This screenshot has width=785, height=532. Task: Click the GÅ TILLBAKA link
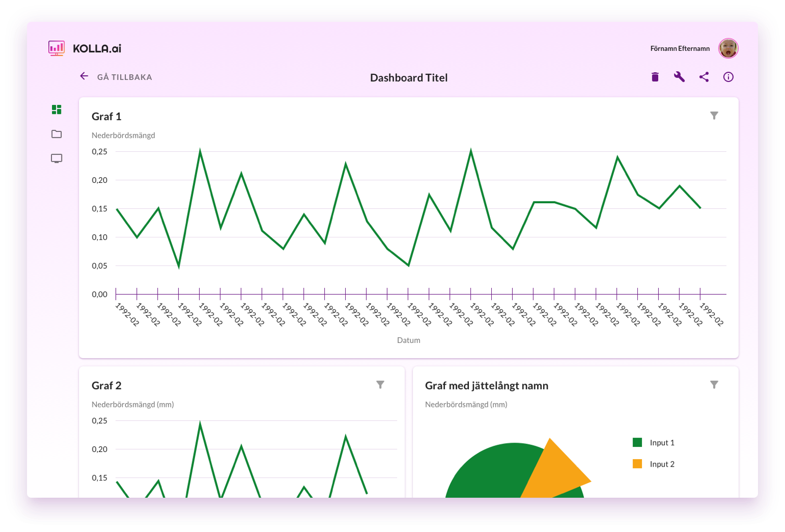(x=125, y=77)
